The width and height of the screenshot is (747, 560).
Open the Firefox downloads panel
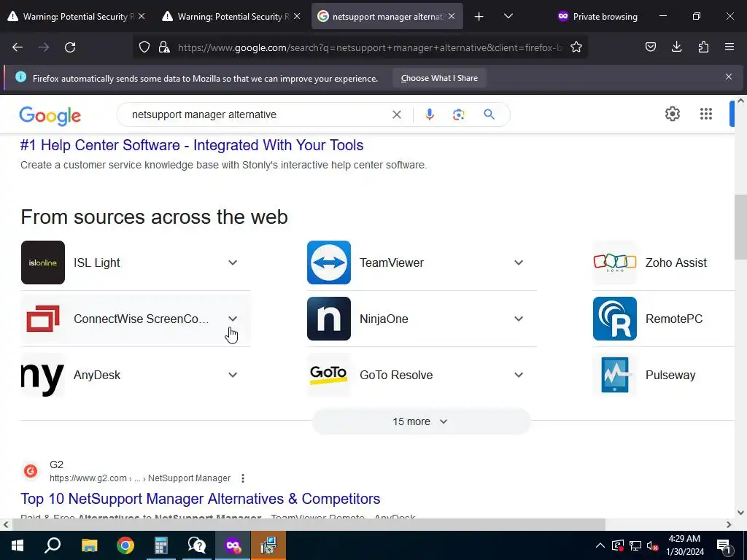point(676,47)
